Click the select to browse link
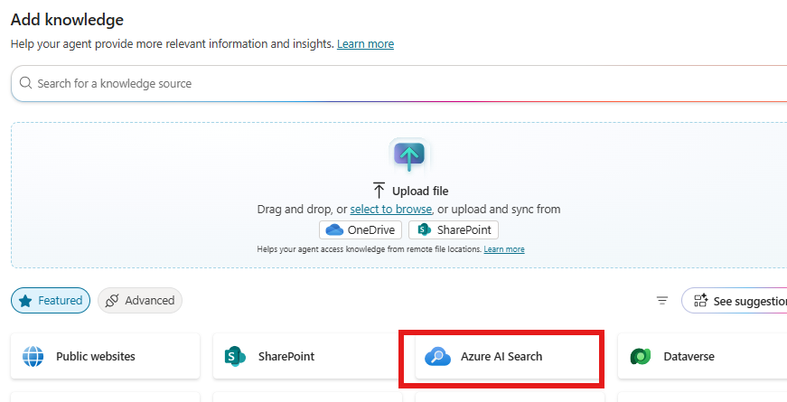 click(x=391, y=209)
